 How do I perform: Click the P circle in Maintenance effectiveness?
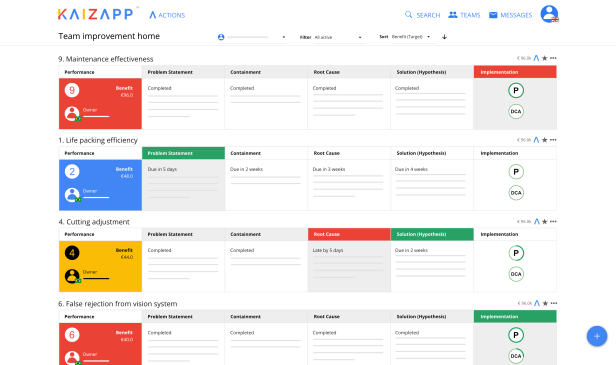click(516, 90)
